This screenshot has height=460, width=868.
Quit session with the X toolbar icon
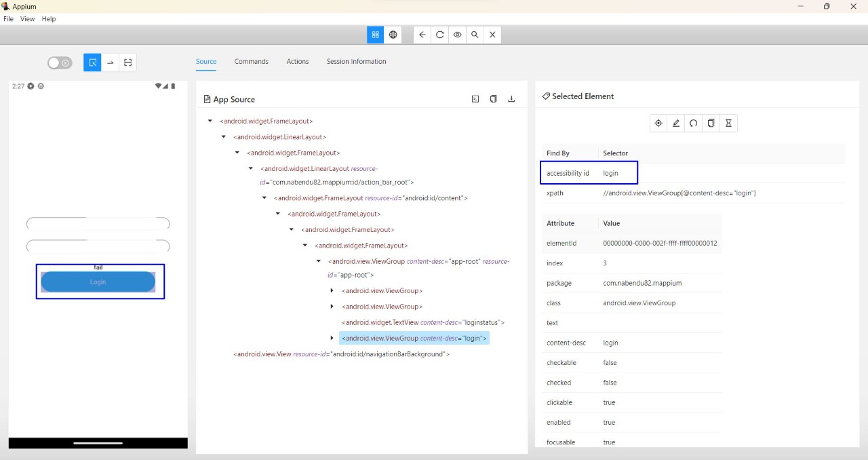pyautogui.click(x=492, y=35)
